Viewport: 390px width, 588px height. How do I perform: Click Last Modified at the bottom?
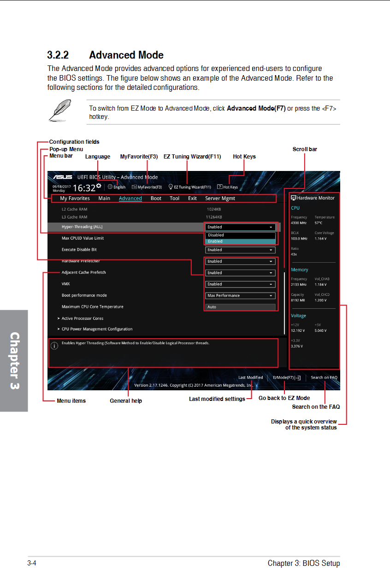point(251,378)
